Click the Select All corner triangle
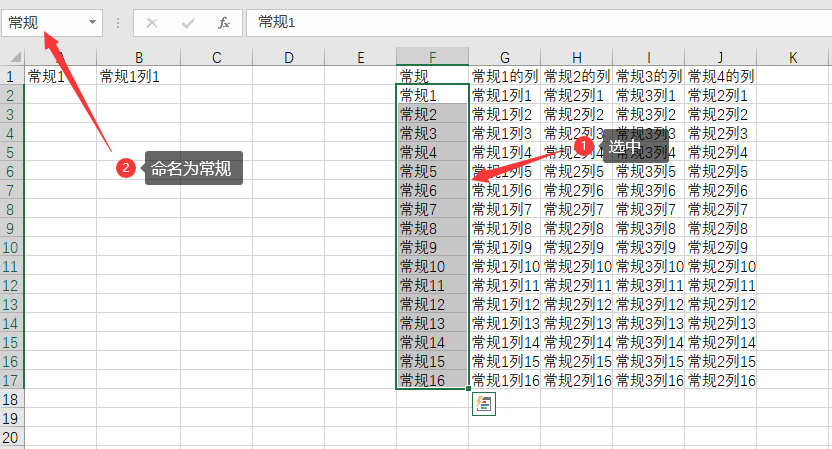The width and height of the screenshot is (832, 449). (15, 59)
